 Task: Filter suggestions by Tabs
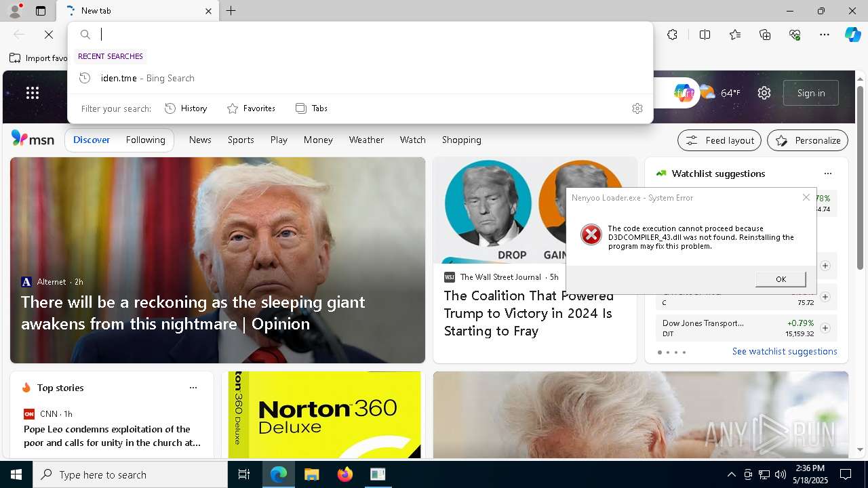(312, 108)
